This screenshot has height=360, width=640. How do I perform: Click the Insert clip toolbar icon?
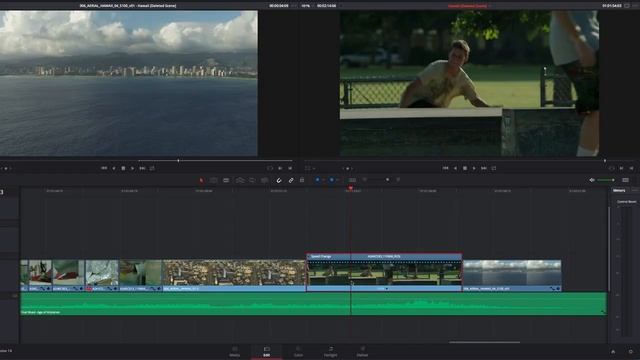(240, 180)
